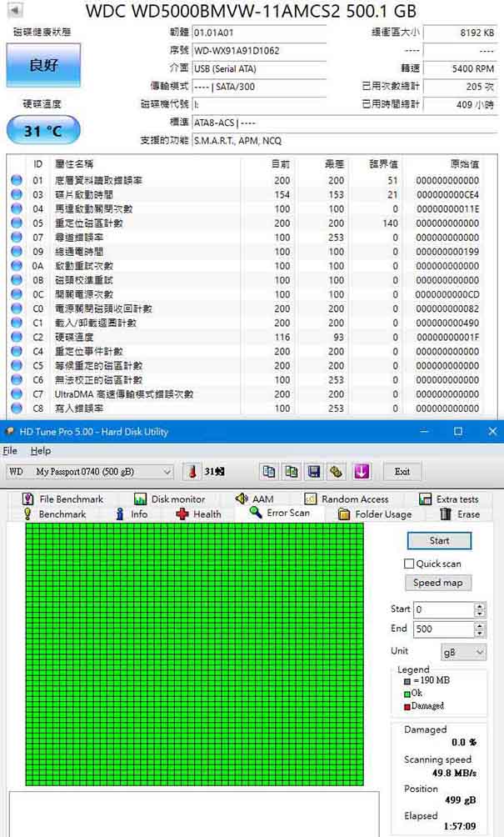Click the purple down arrow toolbar icon
The height and width of the screenshot is (837, 504).
[361, 471]
